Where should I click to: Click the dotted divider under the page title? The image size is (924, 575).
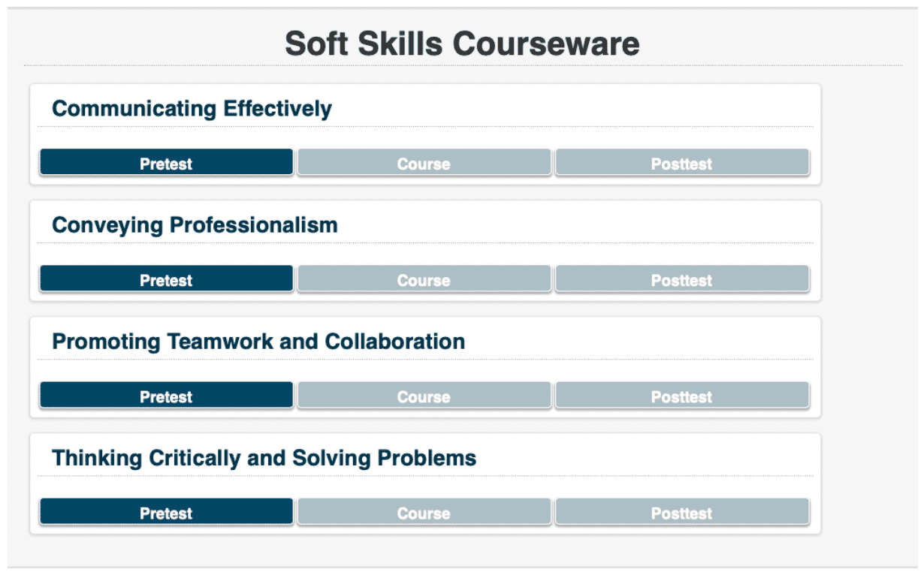(463, 66)
